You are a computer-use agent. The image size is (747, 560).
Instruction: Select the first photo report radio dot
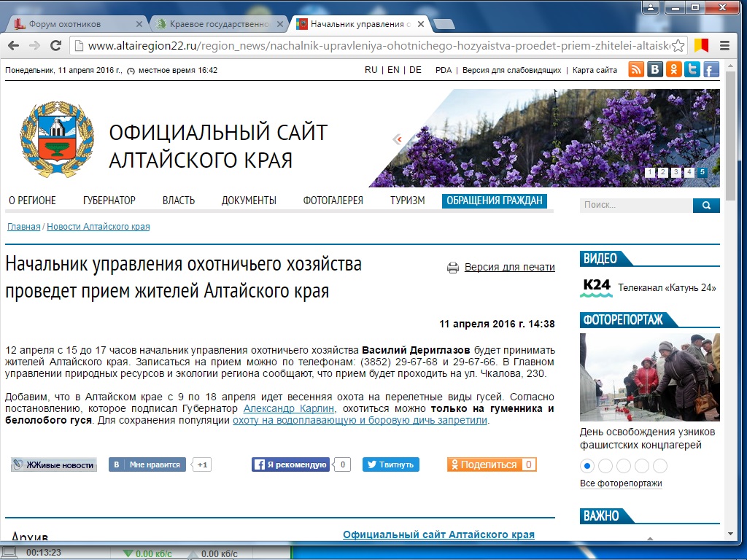(x=587, y=466)
